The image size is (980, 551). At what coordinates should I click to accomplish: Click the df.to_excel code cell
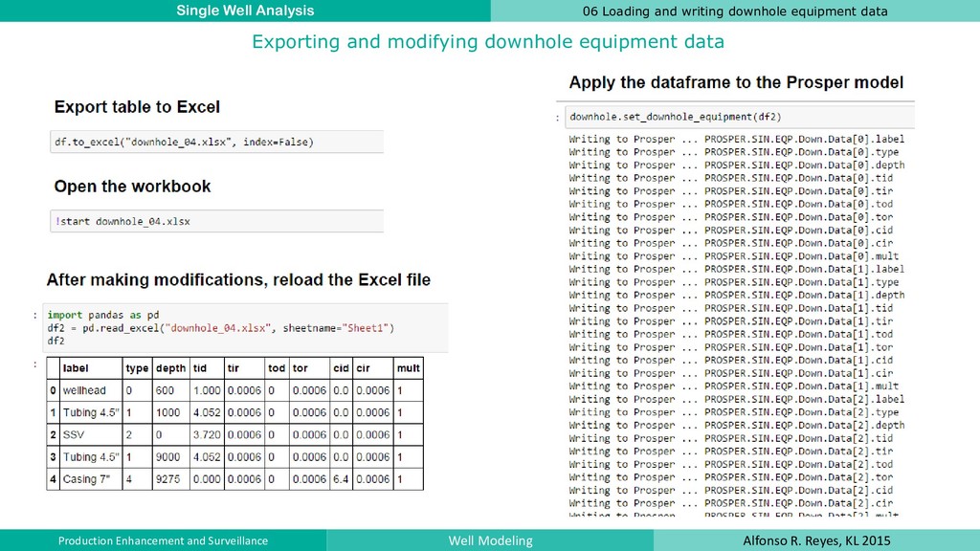(x=217, y=142)
